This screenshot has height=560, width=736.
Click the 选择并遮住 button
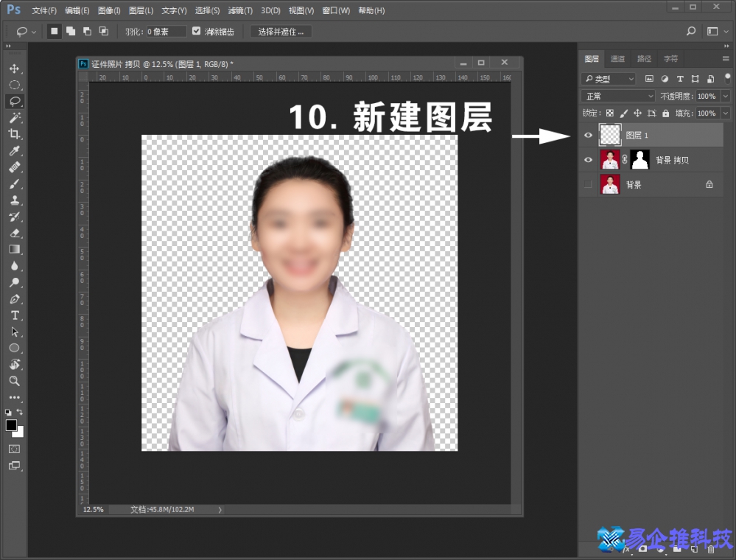[281, 31]
